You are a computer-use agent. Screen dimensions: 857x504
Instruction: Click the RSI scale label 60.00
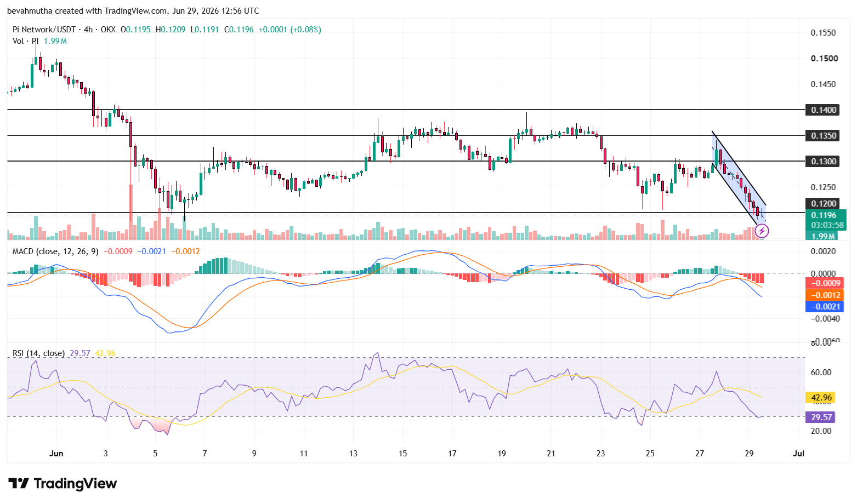[x=821, y=373]
